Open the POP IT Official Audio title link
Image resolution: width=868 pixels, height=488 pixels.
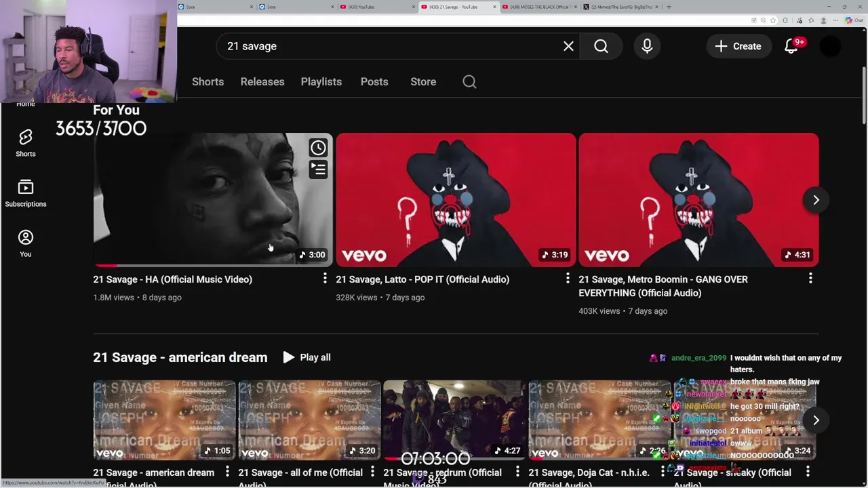(x=422, y=279)
